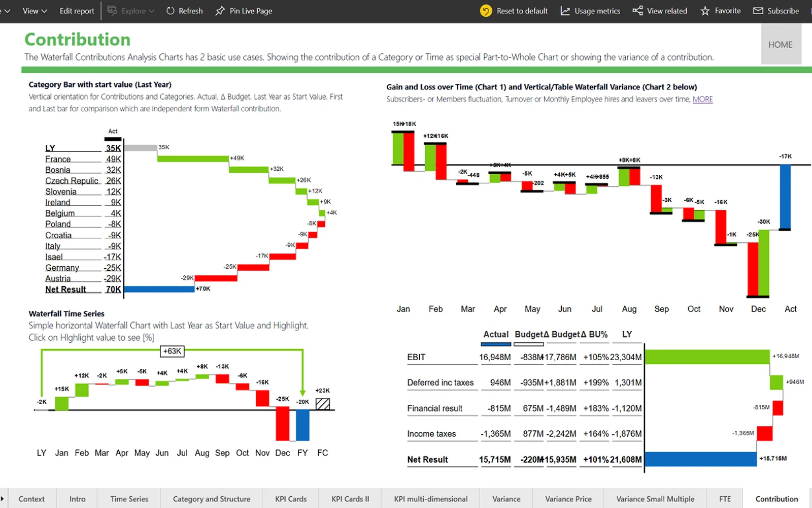Select the KPI Cards II tab
812x508 pixels.
click(350, 499)
